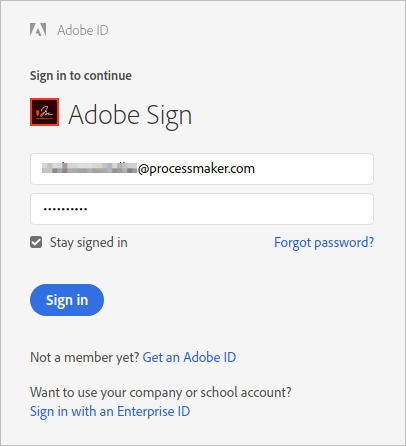Click the blurred username part of the email

click(x=89, y=168)
